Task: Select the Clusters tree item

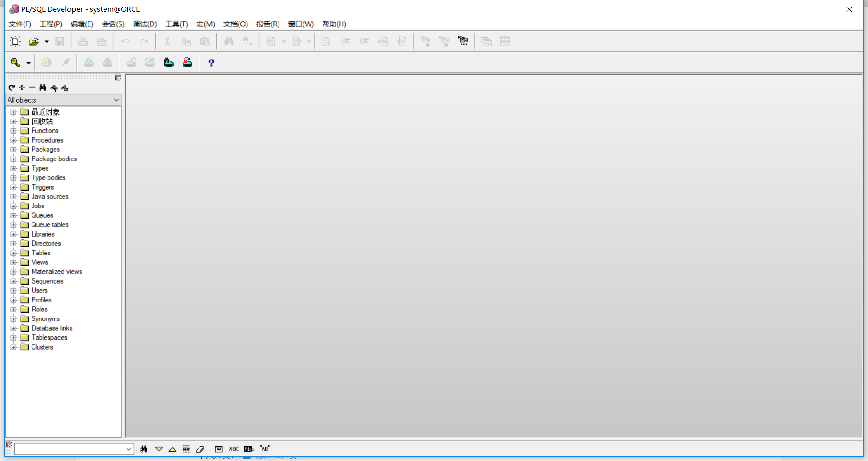Action: [42, 347]
